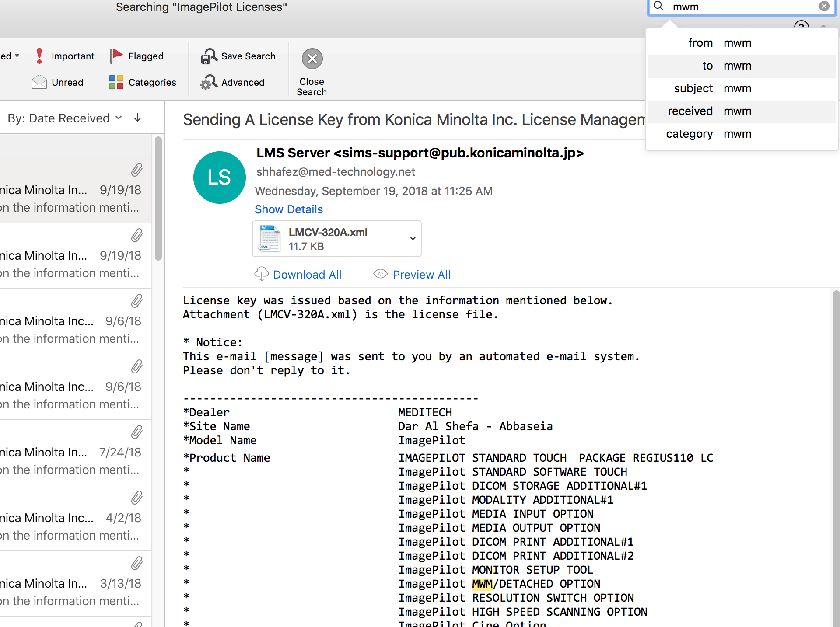Screen dimensions: 840x627
Task: Select search suggestion 'to mwm'
Action: click(x=742, y=66)
